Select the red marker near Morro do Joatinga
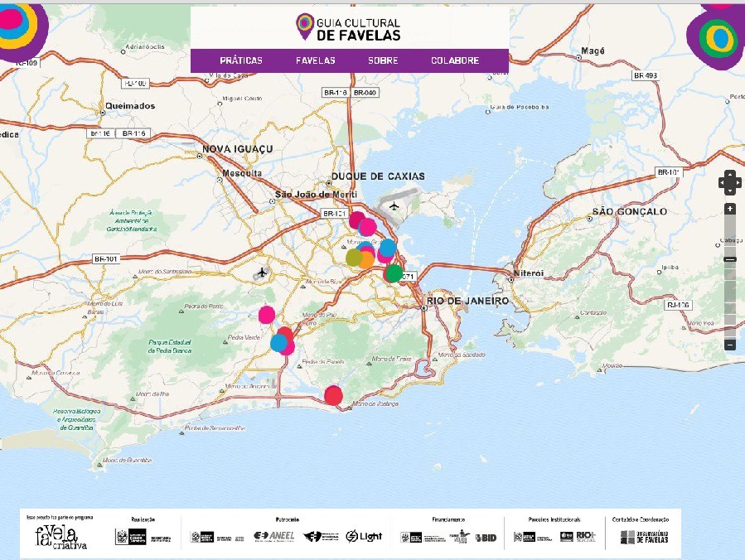 333,395
